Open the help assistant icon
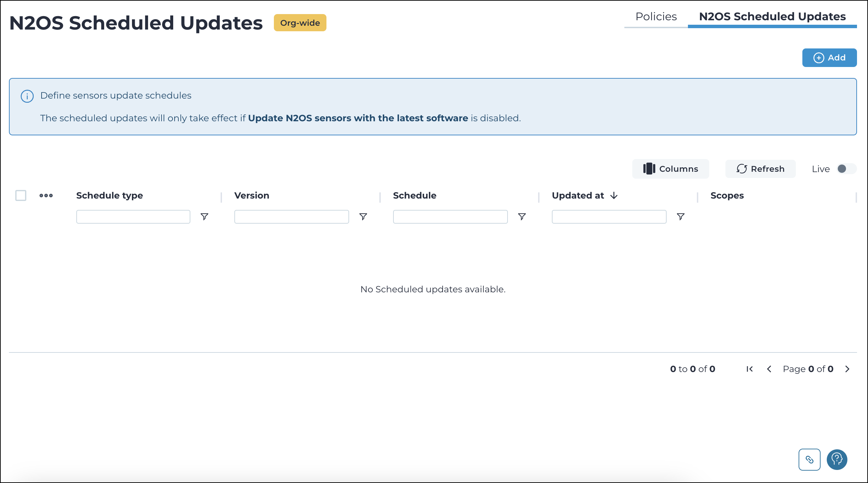This screenshot has height=483, width=868. tap(837, 460)
